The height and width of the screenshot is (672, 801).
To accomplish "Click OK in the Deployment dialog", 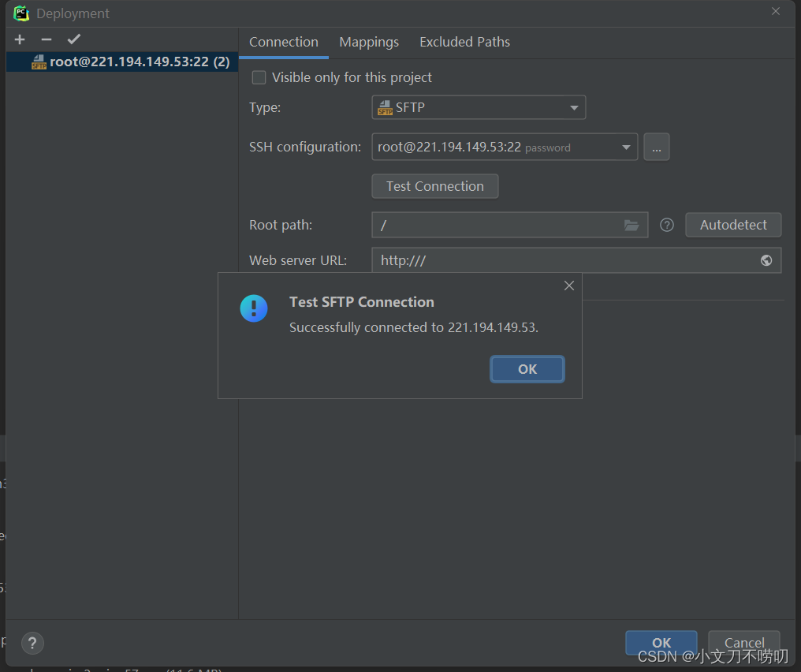I will 661,642.
